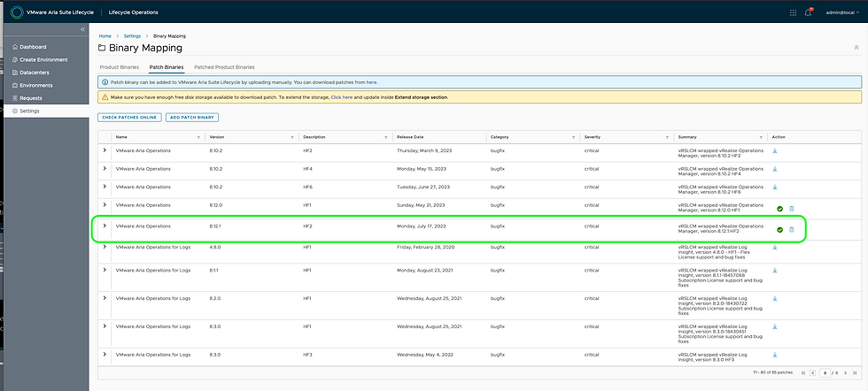Screen dimensions: 868x391
Task: Collapse the sidebar with double-arrow icon
Action: coord(82,29)
